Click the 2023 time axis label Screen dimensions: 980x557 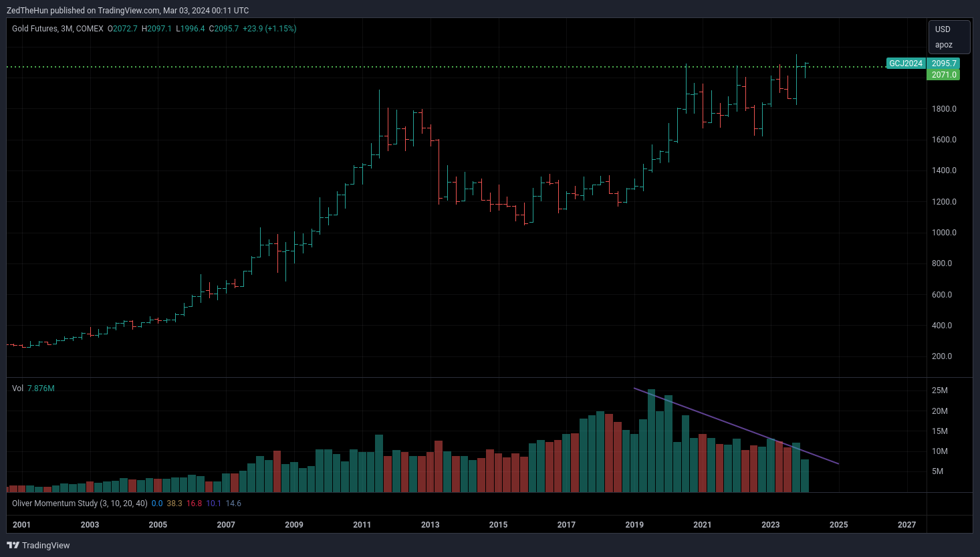coord(771,525)
